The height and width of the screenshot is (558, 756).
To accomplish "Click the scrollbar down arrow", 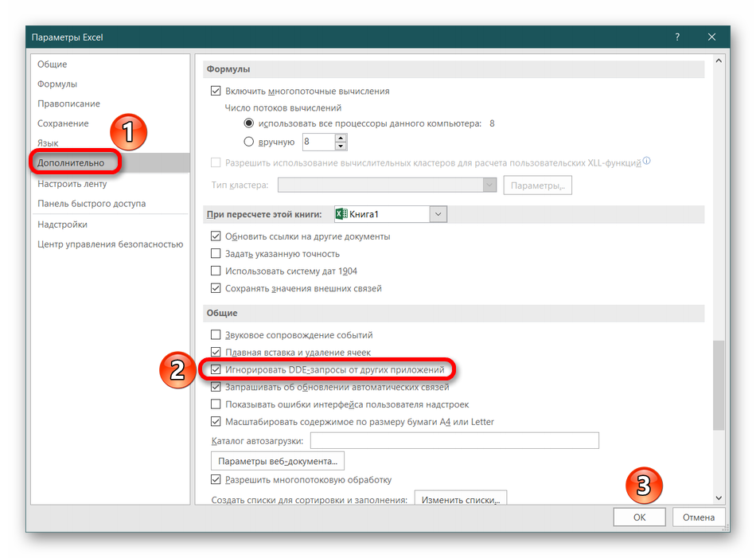I will pyautogui.click(x=719, y=498).
